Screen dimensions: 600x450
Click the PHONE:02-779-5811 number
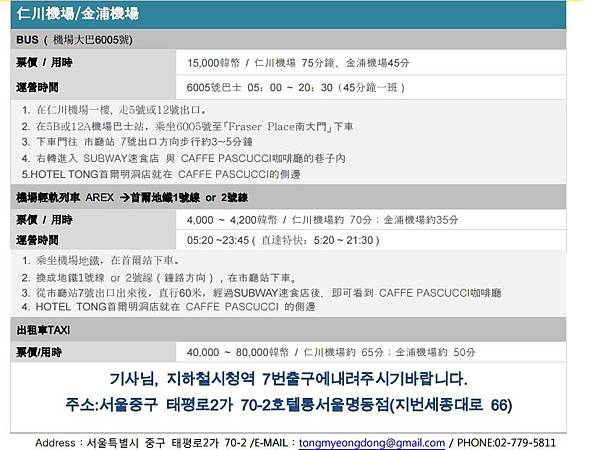coord(506,443)
